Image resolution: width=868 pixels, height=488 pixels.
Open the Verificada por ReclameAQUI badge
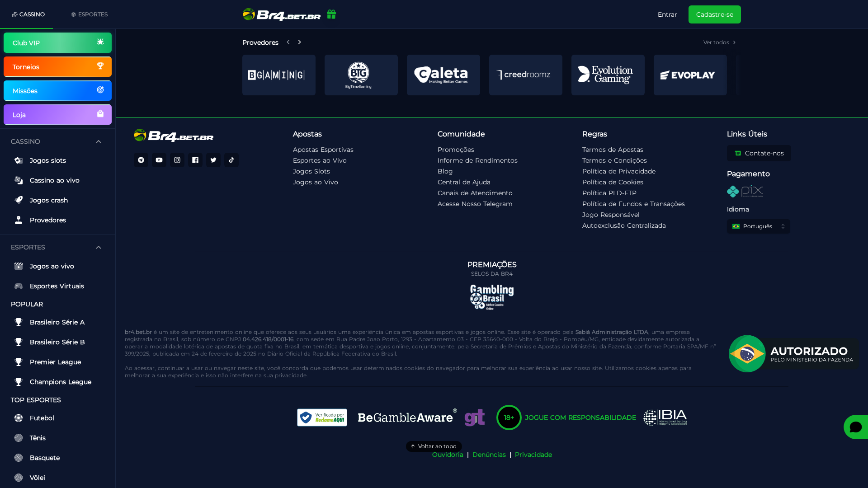click(x=322, y=418)
